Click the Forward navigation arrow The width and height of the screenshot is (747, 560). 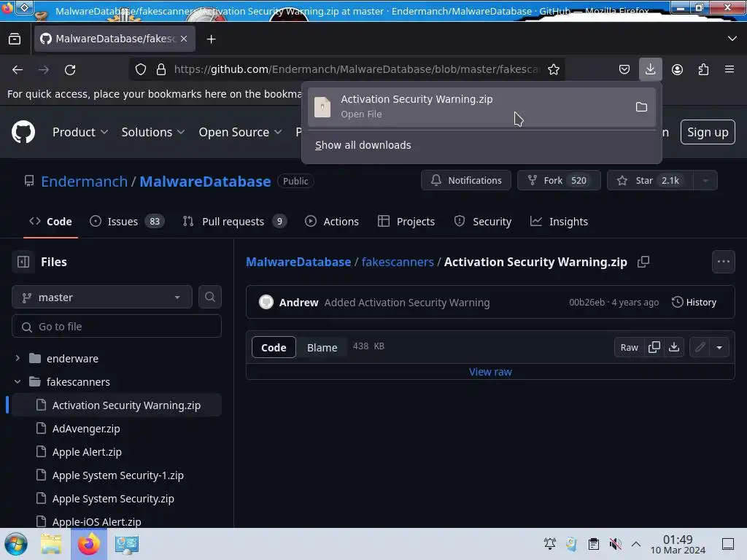click(44, 69)
